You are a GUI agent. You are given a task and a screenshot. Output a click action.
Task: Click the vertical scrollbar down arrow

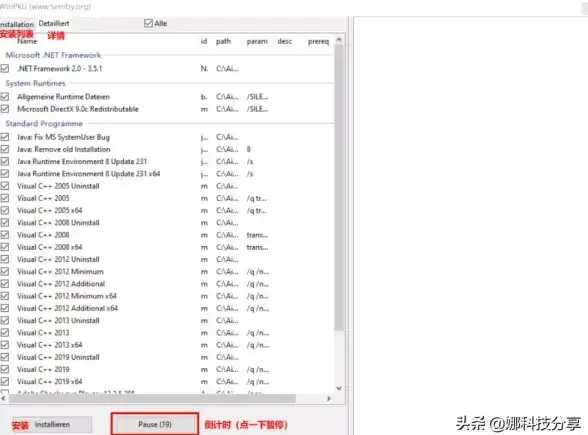coord(339,388)
